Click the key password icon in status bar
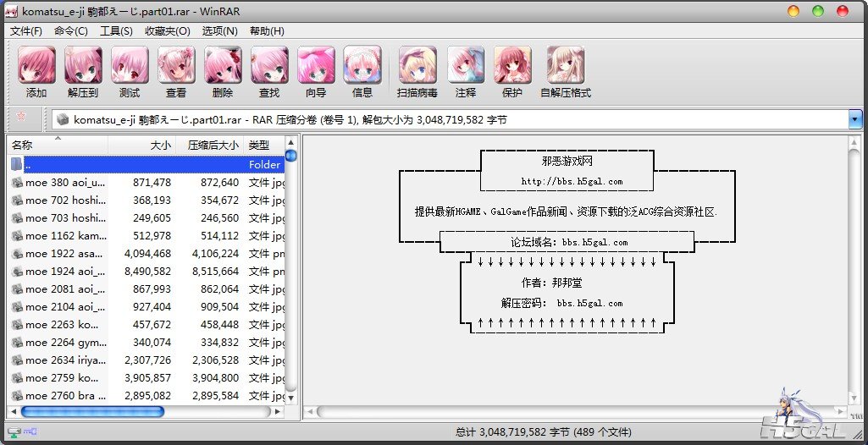 point(30,431)
